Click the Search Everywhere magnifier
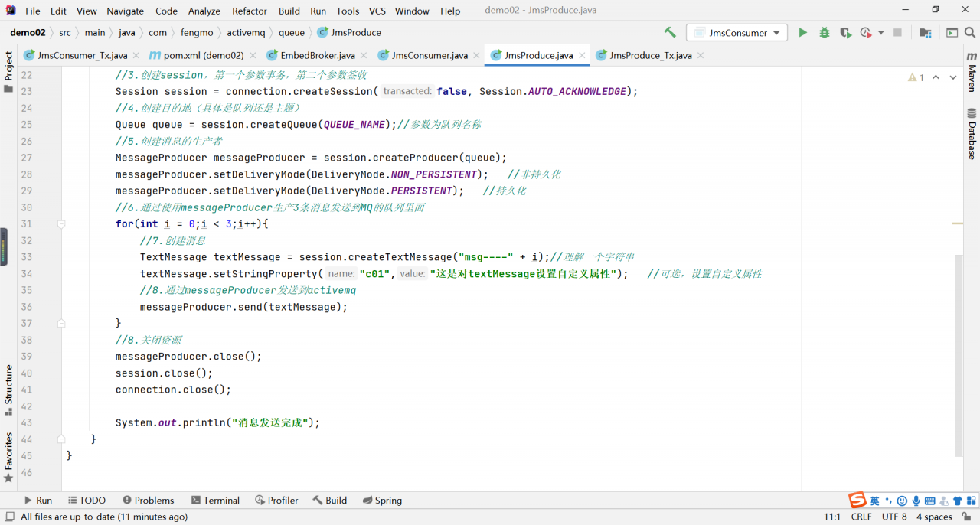 [x=971, y=32]
